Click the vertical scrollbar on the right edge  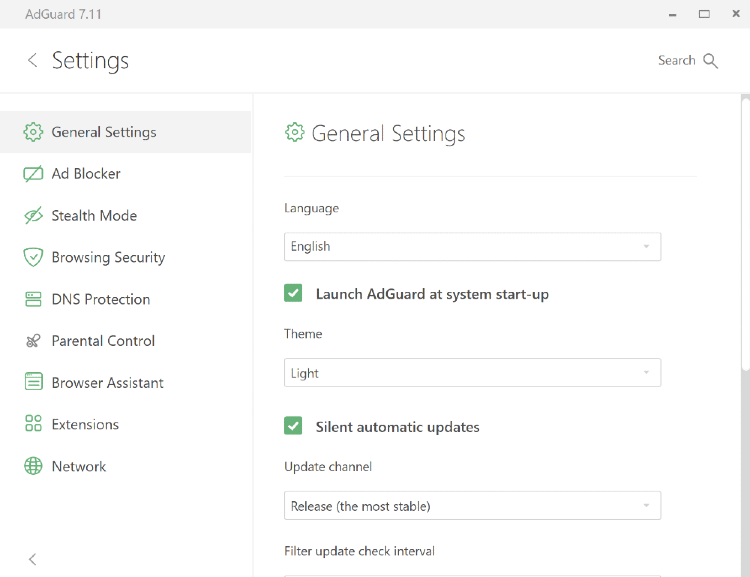pos(745,234)
